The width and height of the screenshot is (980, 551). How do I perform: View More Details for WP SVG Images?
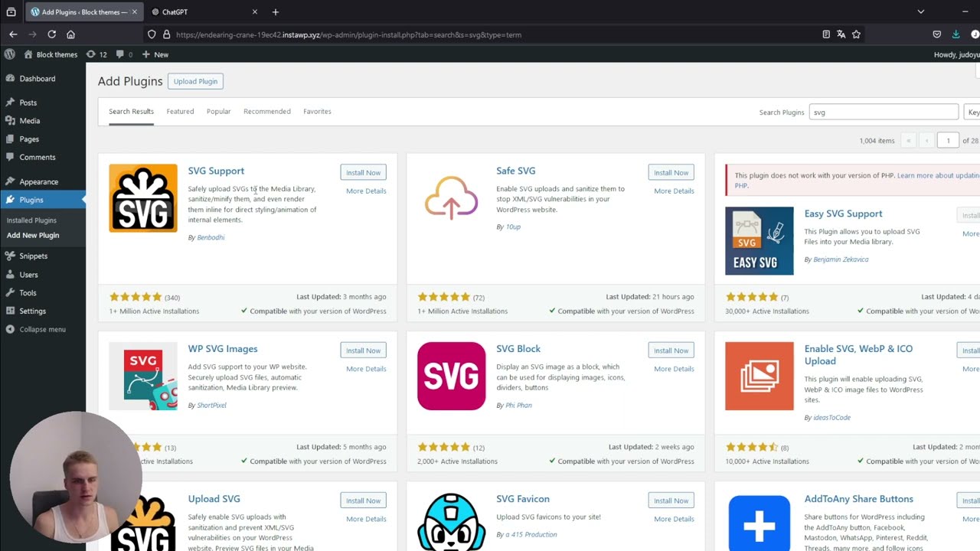click(x=366, y=369)
